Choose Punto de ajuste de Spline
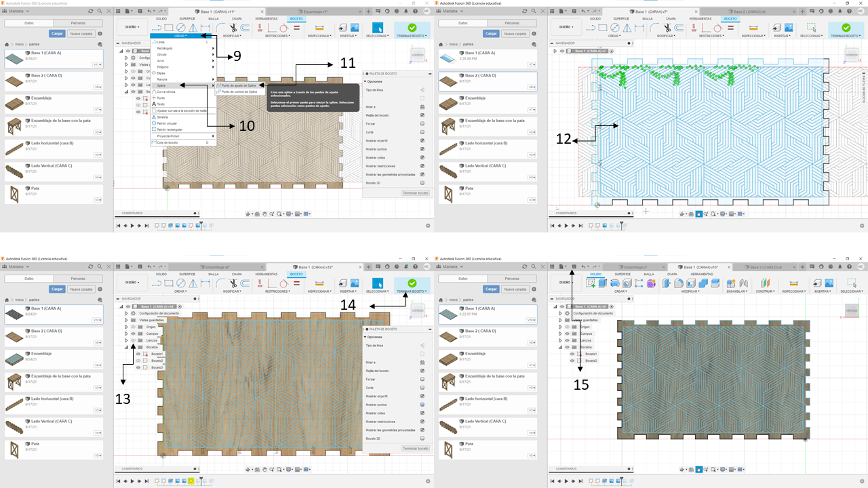The height and width of the screenshot is (488, 868). (x=239, y=85)
